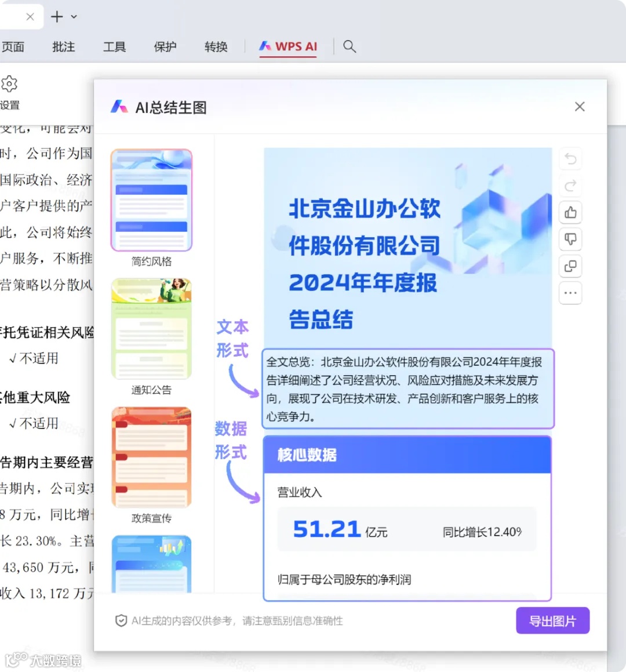Open the 保护 menu tab
Viewport: 626px width, 672px height.
(x=165, y=47)
